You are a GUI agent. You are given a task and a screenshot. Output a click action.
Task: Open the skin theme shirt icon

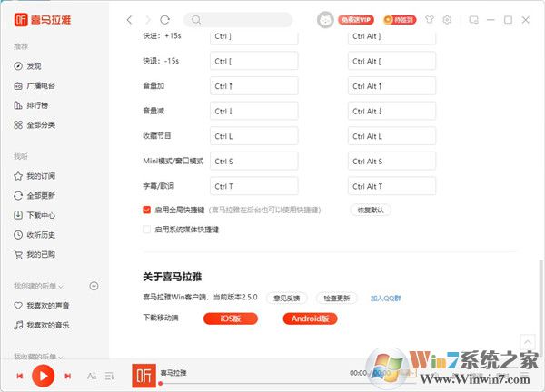coord(430,19)
